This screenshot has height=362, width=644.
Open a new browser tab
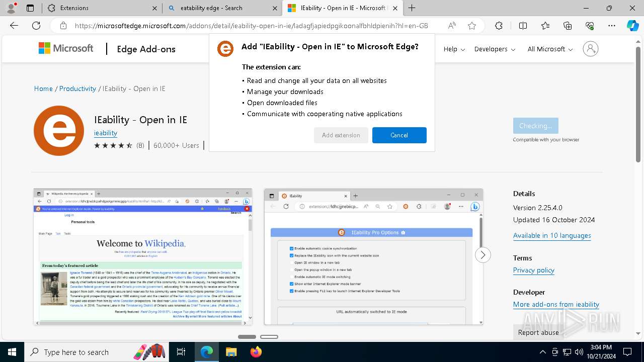(x=412, y=8)
